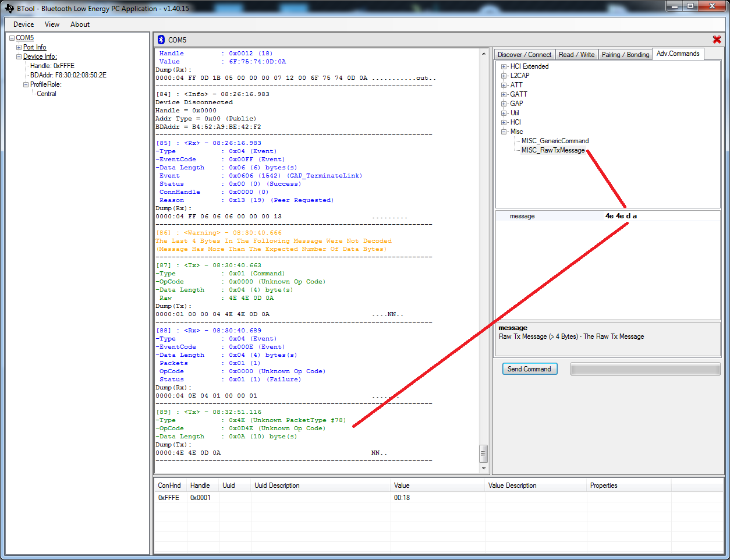730x560 pixels.
Task: Switch to Pairing / Bonding tab
Action: click(x=625, y=55)
